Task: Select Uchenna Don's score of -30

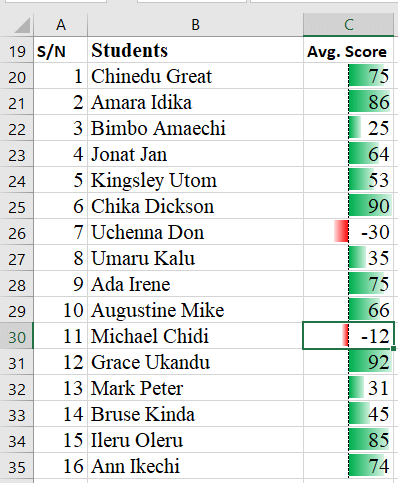Action: 348,232
